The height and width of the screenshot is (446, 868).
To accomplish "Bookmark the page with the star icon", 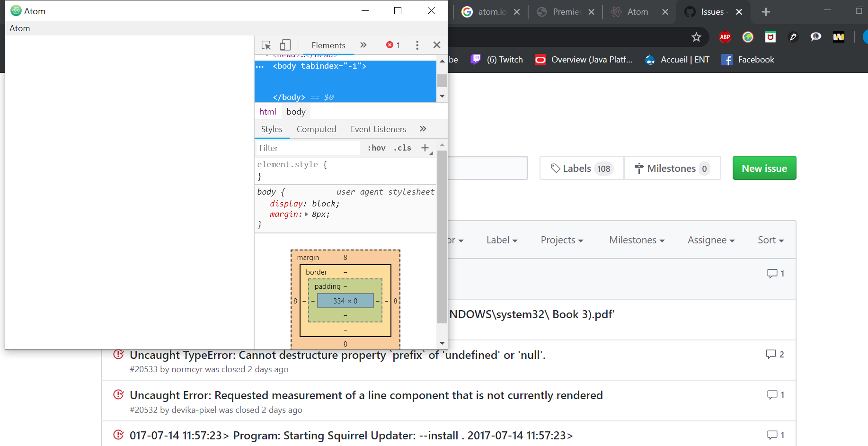I will [696, 37].
